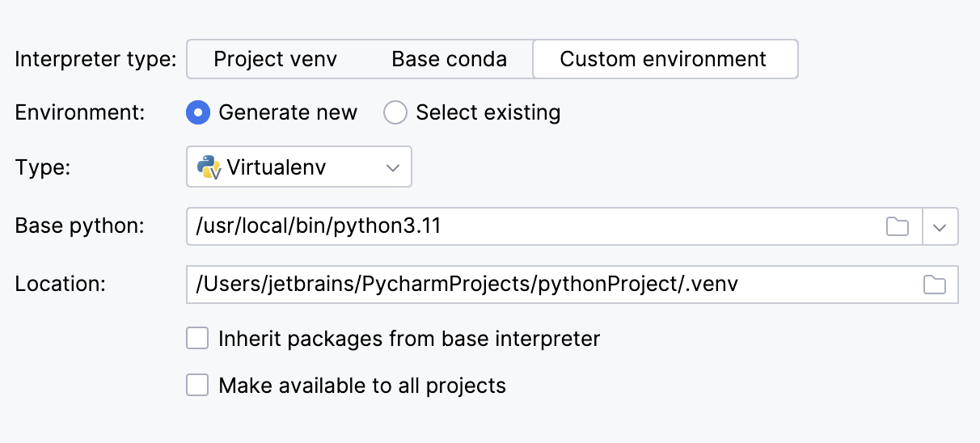This screenshot has width=980, height=443.
Task: Click into the Base python path field
Action: [x=526, y=226]
